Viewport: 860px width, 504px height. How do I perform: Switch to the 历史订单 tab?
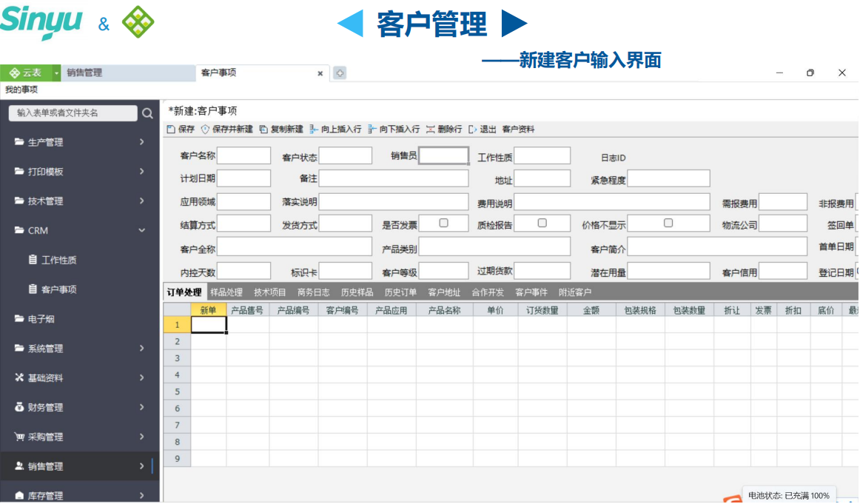point(400,293)
